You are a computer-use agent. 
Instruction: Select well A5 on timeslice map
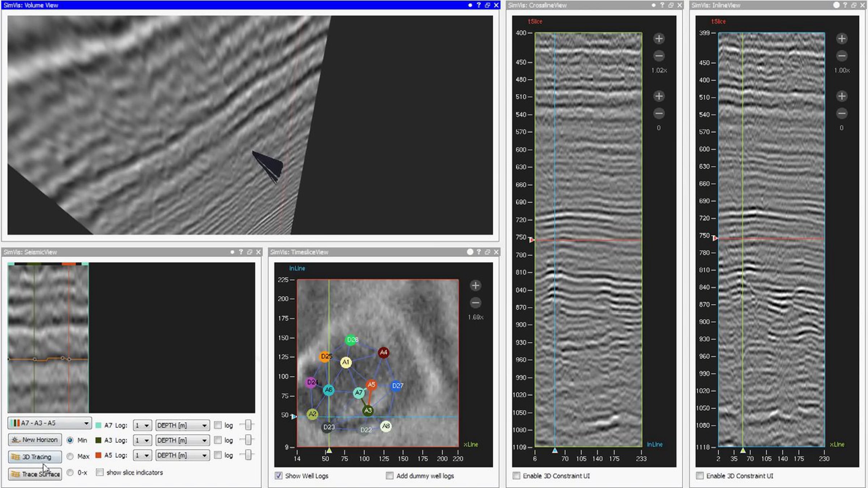pos(371,385)
